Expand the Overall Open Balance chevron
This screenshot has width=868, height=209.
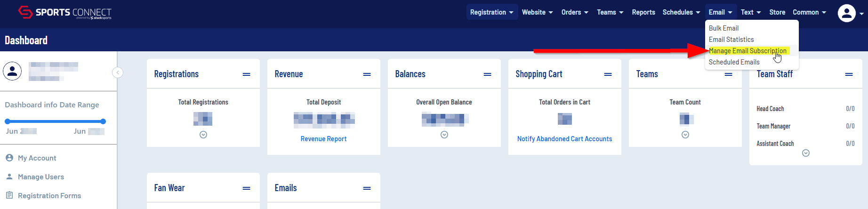444,135
